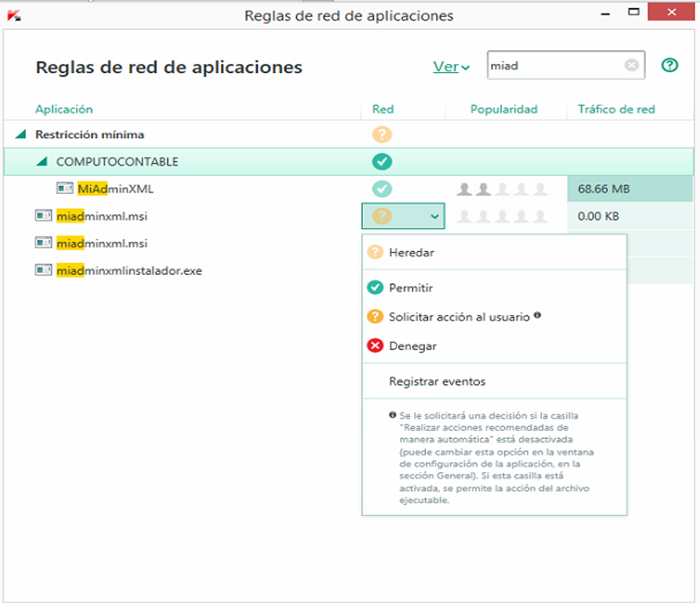Click the miadminxmlinstalador.exe application icon
This screenshot has width=700, height=603.
44,270
